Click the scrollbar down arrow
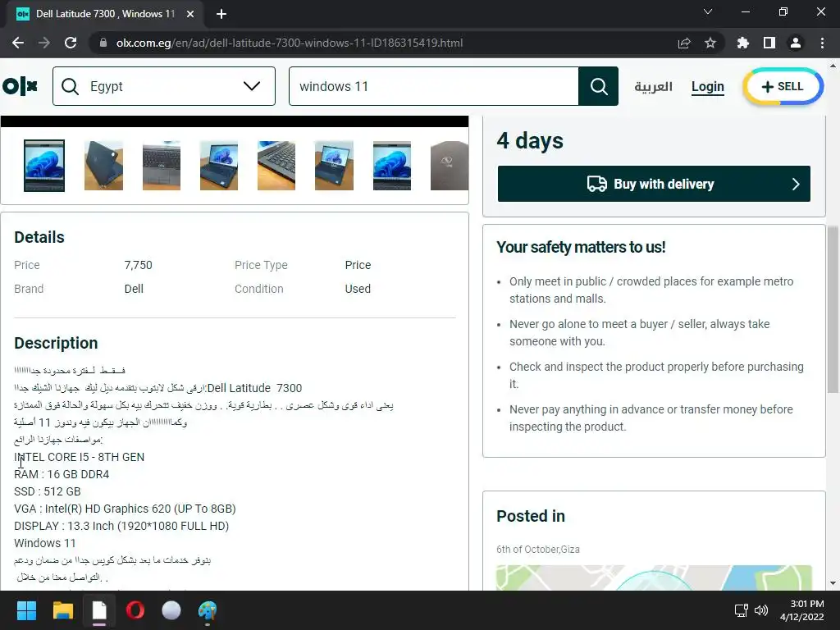 pos(833,583)
